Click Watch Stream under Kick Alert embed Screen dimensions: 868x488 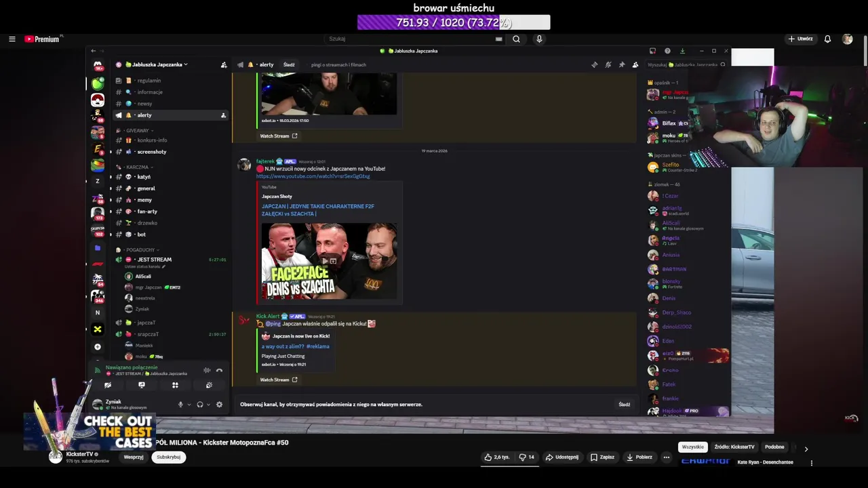[x=279, y=380]
